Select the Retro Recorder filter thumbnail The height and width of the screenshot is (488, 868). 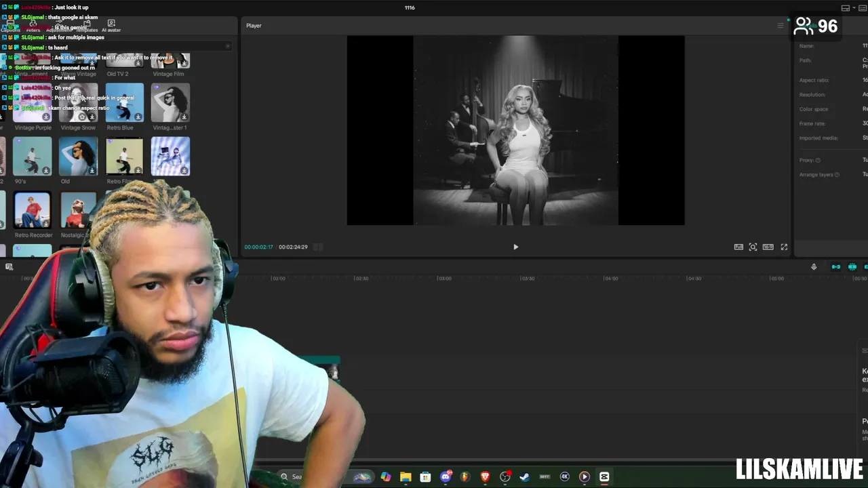(x=33, y=210)
